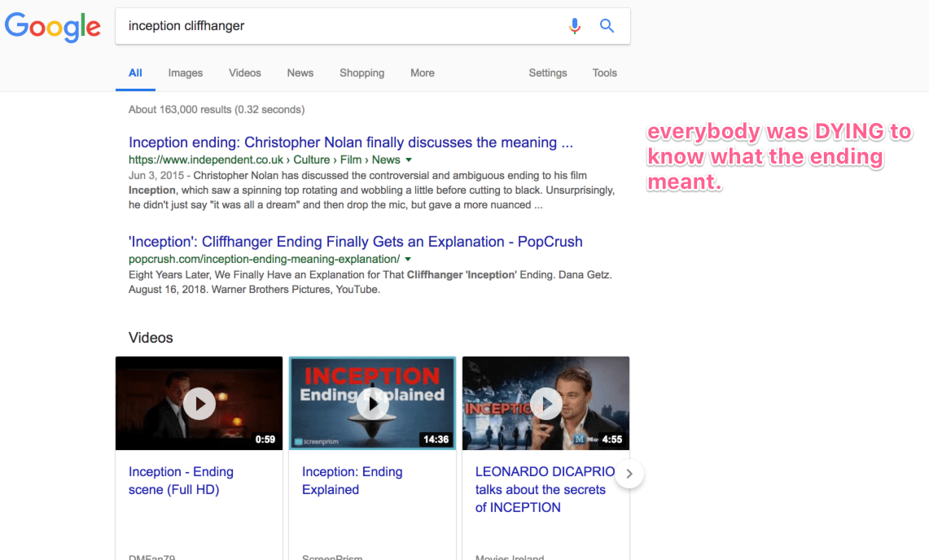Expand the independent.co.uk URL dropdown arrow
The image size is (929, 560).
pos(408,160)
